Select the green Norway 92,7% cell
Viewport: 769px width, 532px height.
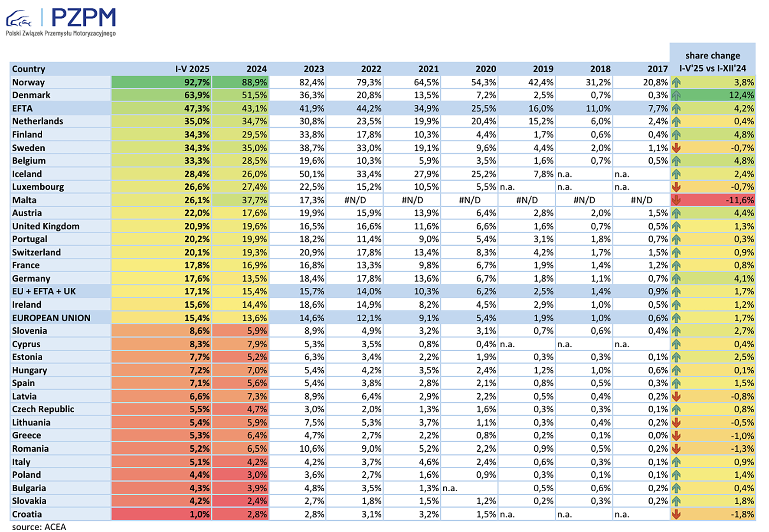pos(161,82)
